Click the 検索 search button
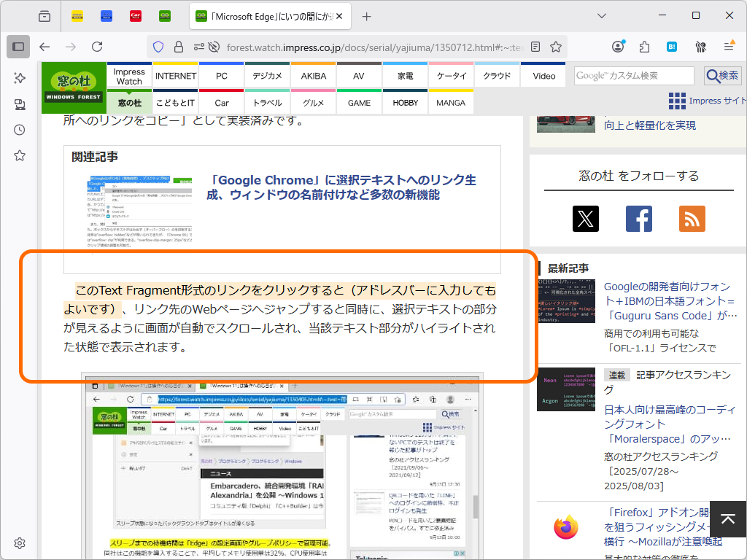The image size is (747, 560). click(x=723, y=75)
